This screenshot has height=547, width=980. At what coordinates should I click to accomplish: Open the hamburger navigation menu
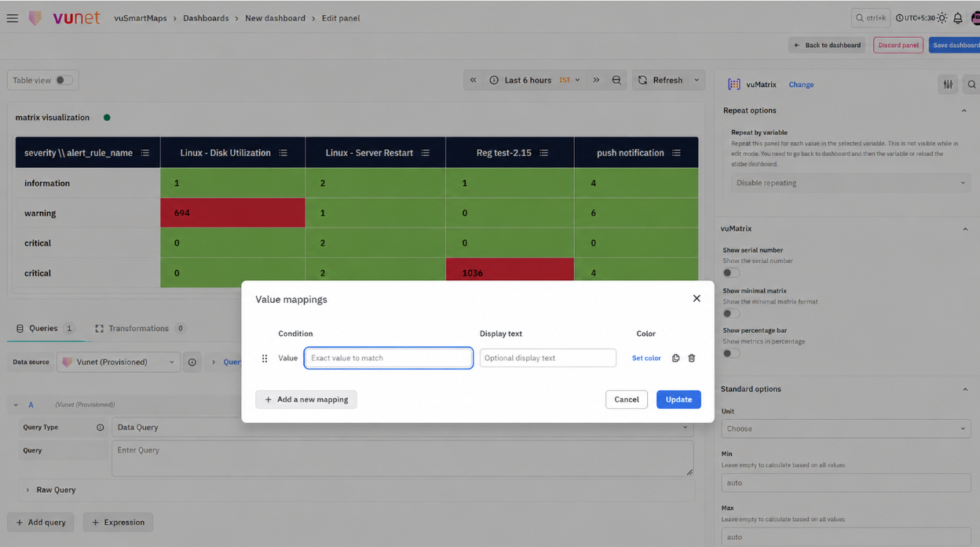point(13,18)
